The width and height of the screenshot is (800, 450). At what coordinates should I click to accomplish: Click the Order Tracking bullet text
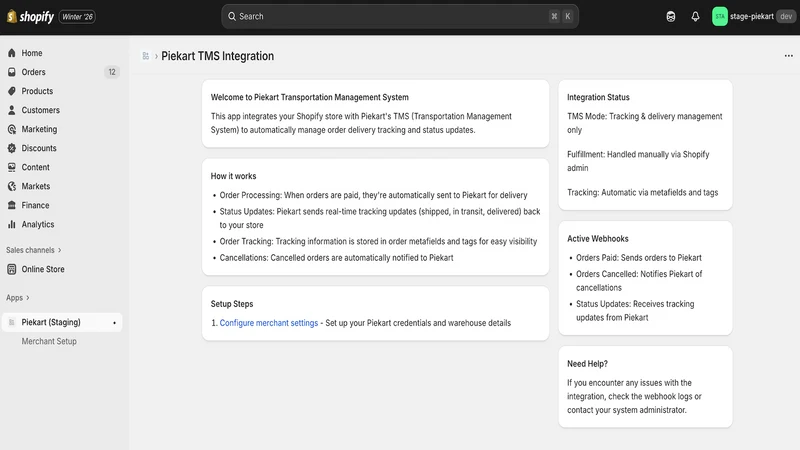coord(378,241)
